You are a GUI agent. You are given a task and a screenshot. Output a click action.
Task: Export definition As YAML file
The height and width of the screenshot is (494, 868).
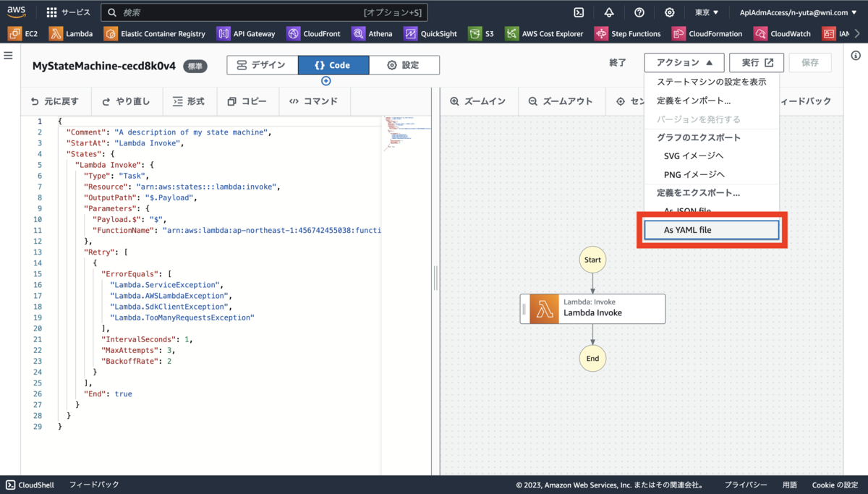711,230
